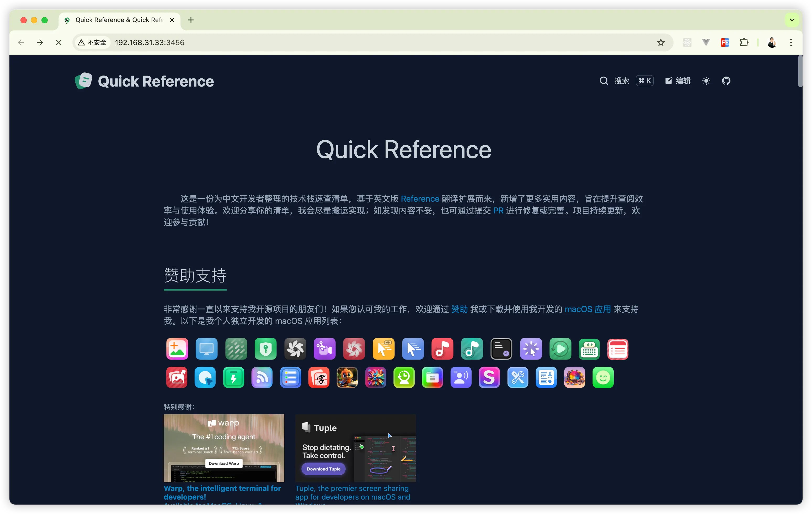This screenshot has width=812, height=514.
Task: Open the red photo export app icon
Action: 177,377
